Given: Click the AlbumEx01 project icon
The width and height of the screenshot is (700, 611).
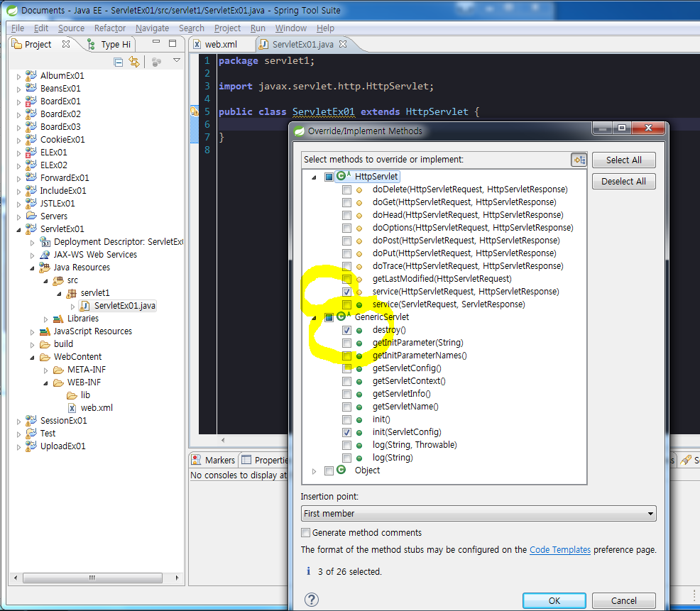Looking at the screenshot, I should tap(31, 75).
